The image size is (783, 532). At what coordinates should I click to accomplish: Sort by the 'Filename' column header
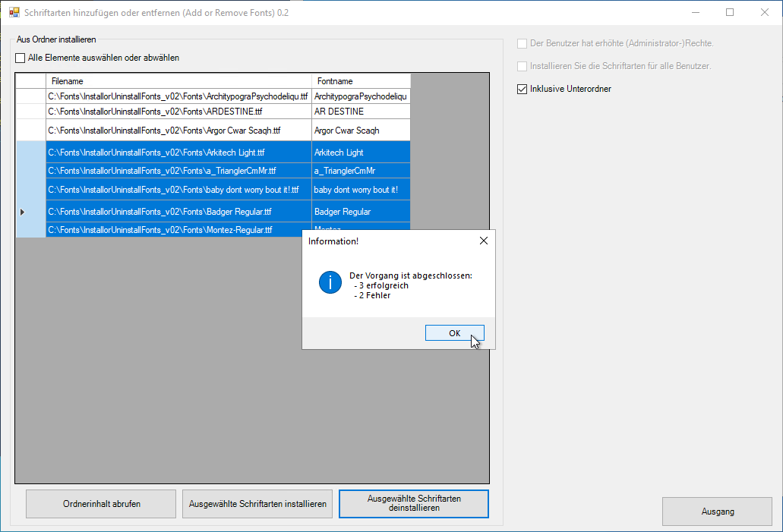(178, 81)
